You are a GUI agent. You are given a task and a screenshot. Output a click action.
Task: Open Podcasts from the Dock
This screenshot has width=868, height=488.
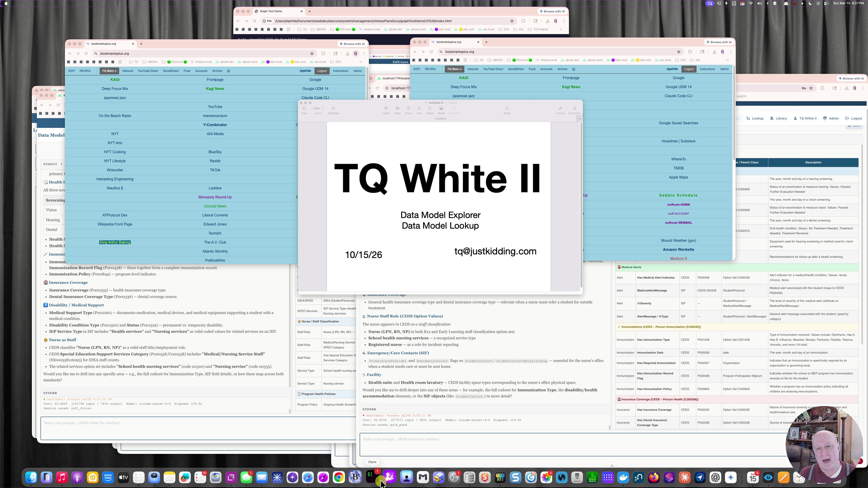(77, 477)
